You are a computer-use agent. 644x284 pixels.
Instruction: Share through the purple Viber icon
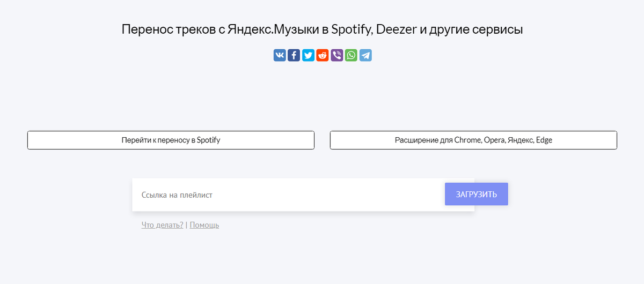click(x=336, y=55)
